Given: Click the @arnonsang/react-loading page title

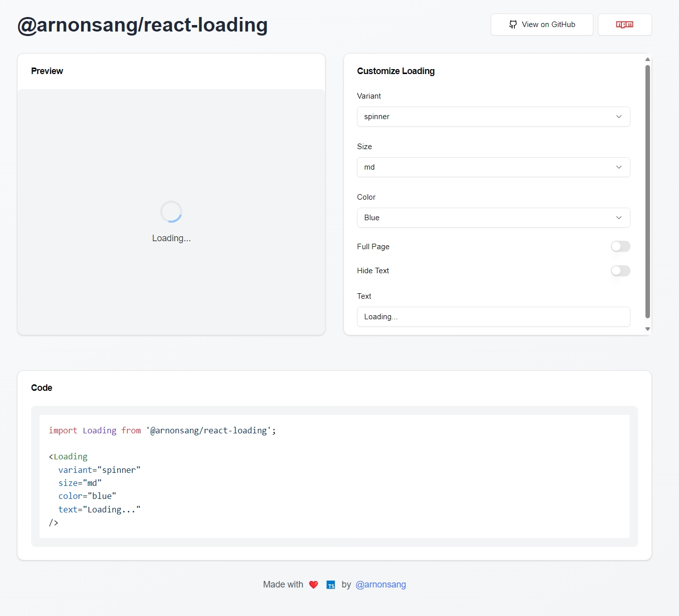Looking at the screenshot, I should 143,25.
